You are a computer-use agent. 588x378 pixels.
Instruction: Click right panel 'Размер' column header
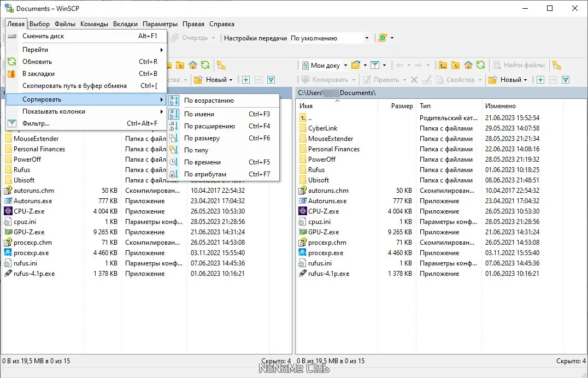(x=397, y=106)
